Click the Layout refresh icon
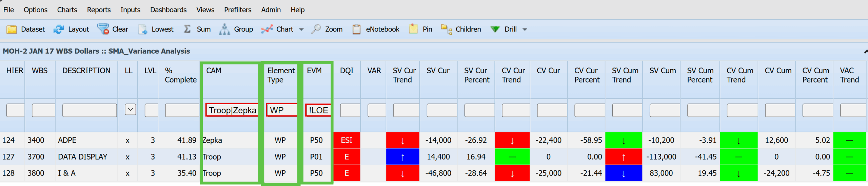The width and height of the screenshot is (868, 186). coord(59,30)
